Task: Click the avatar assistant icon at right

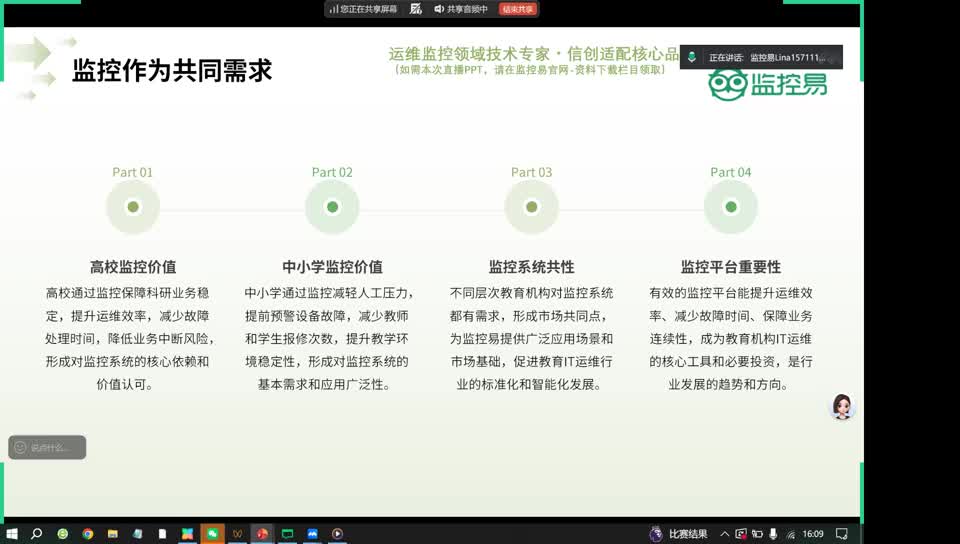Action: [x=842, y=406]
